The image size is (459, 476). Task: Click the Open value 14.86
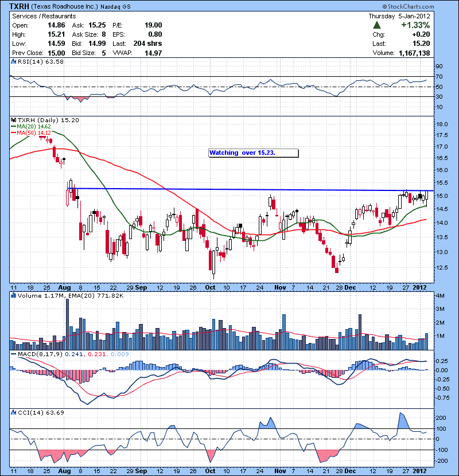[x=56, y=25]
